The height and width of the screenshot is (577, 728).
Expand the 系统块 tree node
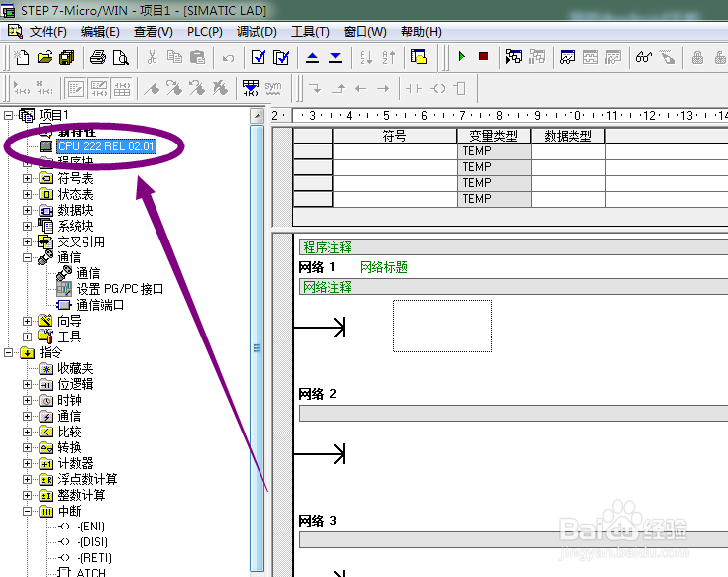(27, 226)
